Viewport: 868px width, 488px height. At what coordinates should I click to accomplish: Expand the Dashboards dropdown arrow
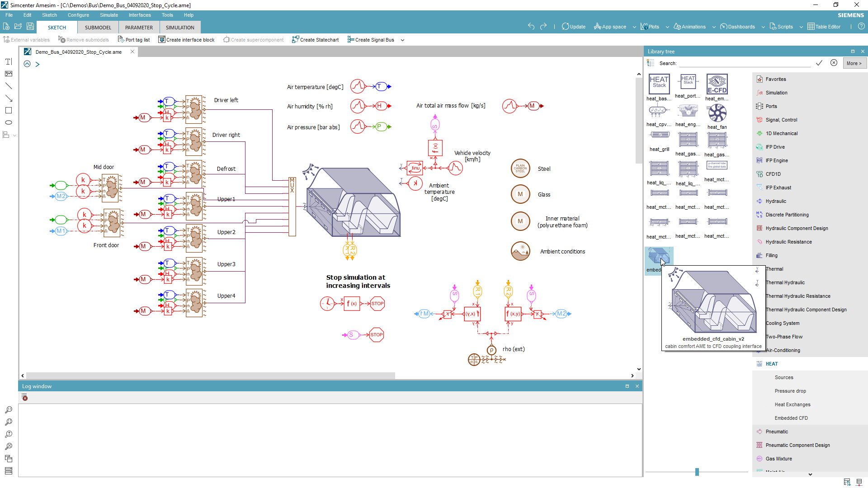click(763, 27)
